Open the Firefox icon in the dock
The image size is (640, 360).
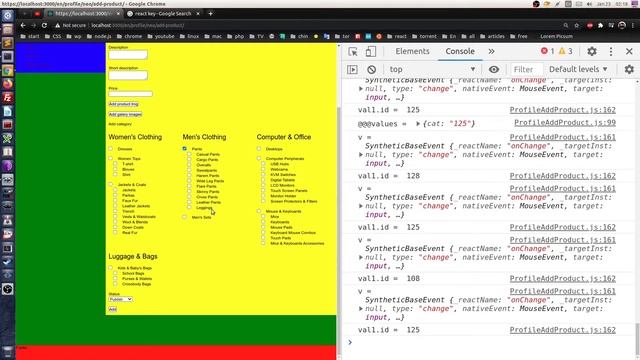click(x=7, y=84)
